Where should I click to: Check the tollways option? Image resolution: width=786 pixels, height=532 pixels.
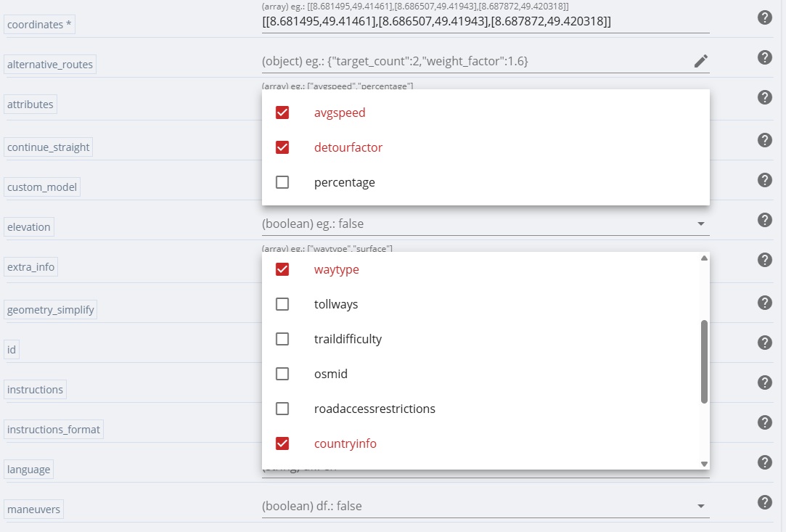click(x=282, y=304)
